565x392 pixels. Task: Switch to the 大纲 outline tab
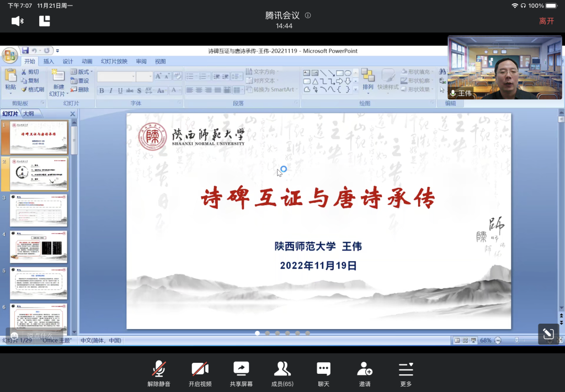28,114
